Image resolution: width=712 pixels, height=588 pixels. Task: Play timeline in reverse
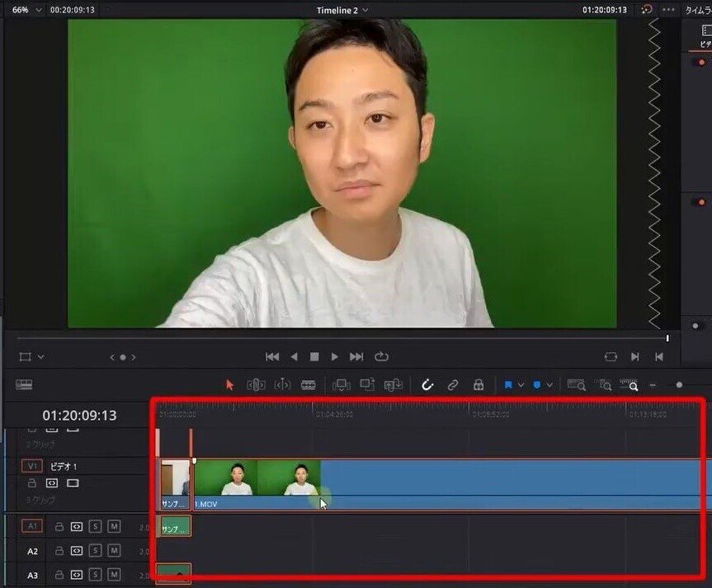[295, 357]
